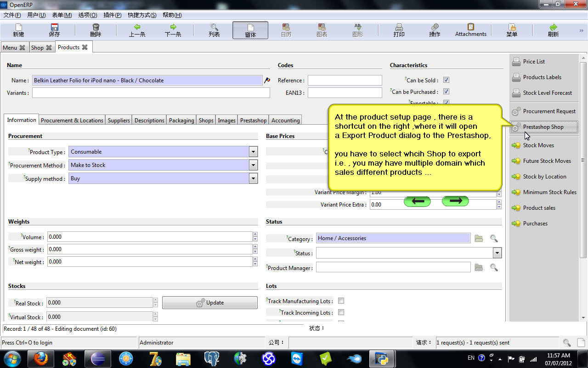Screen dimensions: 588x368
Task: Save the product with 保存
Action: pos(54,30)
